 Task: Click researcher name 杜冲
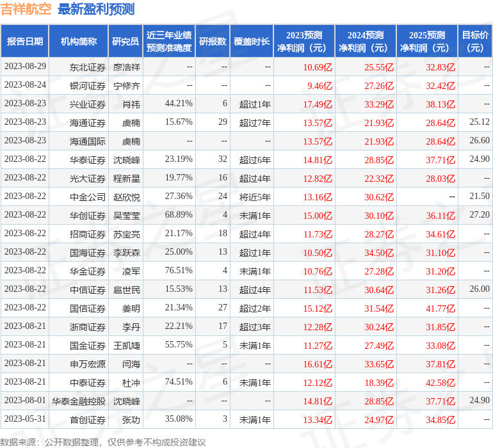pyautogui.click(x=131, y=383)
